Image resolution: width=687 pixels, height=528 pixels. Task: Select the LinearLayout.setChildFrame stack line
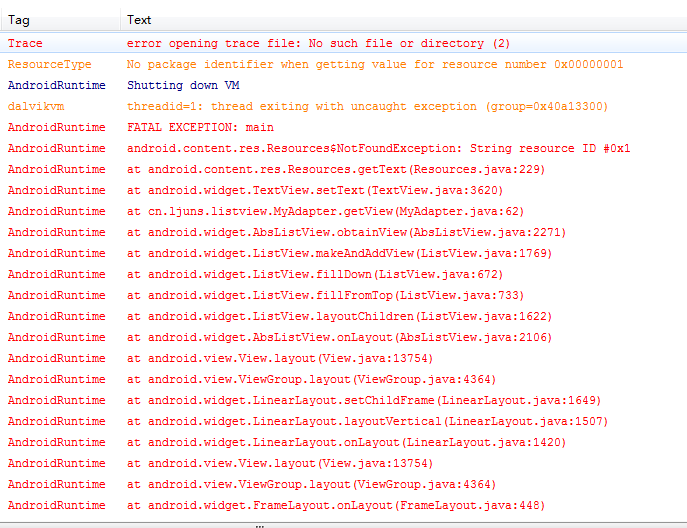point(344,401)
